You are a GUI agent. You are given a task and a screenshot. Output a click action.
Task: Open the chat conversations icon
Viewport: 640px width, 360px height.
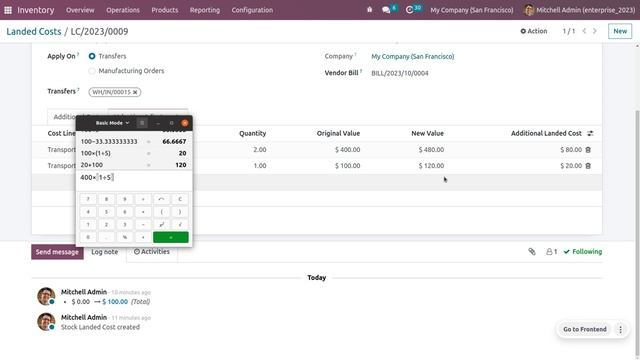[x=386, y=10]
